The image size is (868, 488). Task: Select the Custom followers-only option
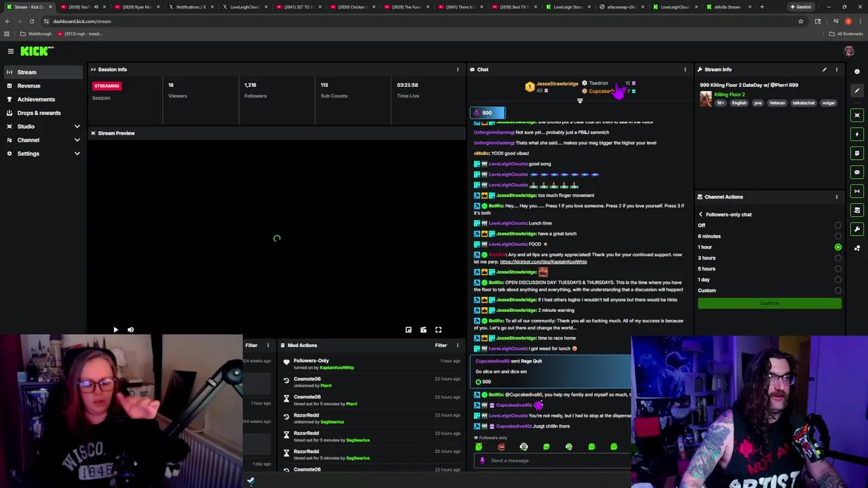(838, 291)
